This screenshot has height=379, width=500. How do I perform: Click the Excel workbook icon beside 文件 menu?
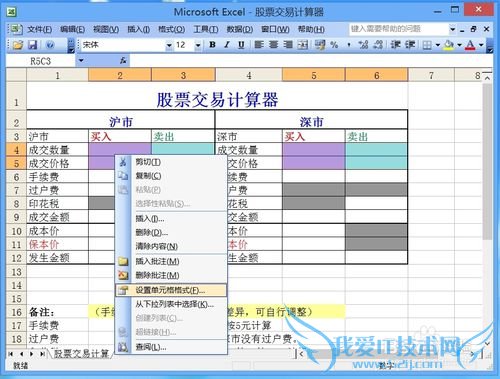pos(15,29)
